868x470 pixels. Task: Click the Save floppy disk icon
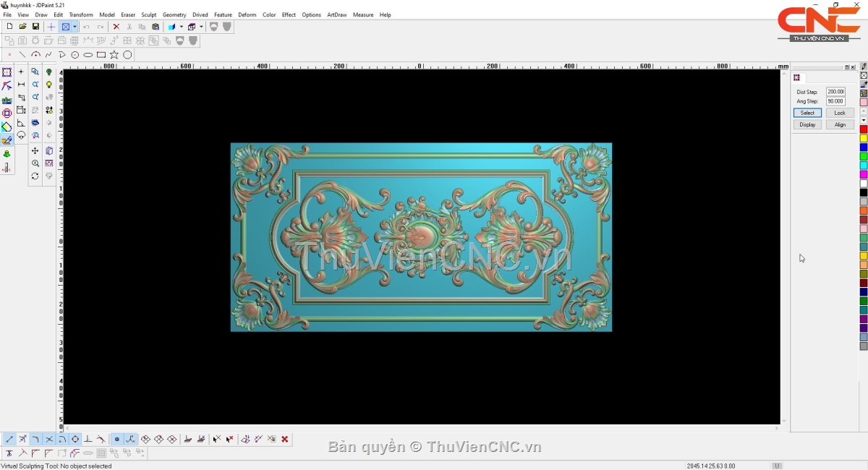[35, 27]
